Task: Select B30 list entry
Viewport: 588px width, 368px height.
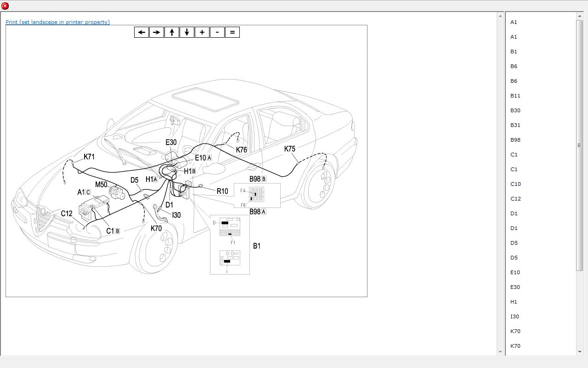Action: coord(515,110)
